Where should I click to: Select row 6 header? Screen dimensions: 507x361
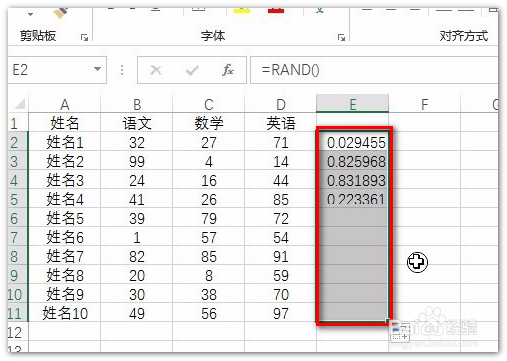click(18, 218)
